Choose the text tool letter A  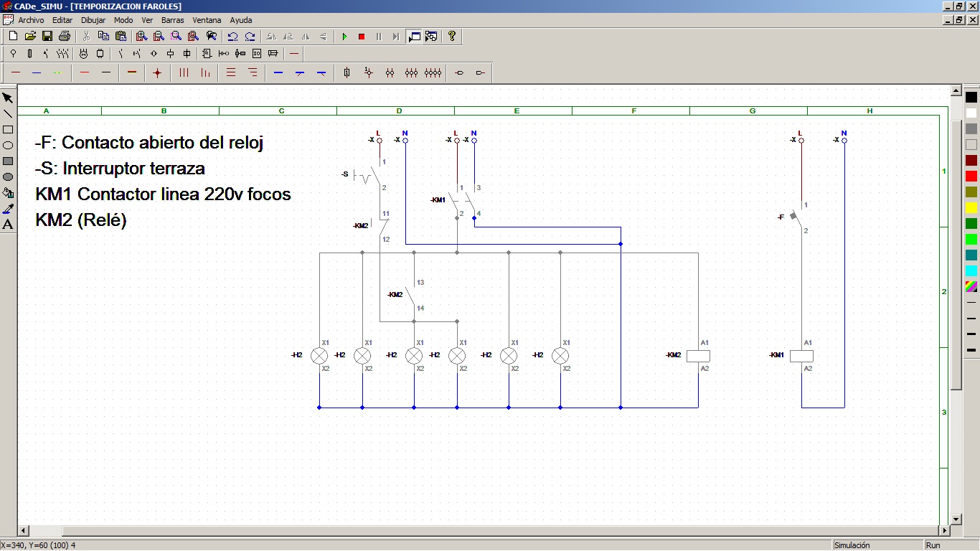[8, 225]
